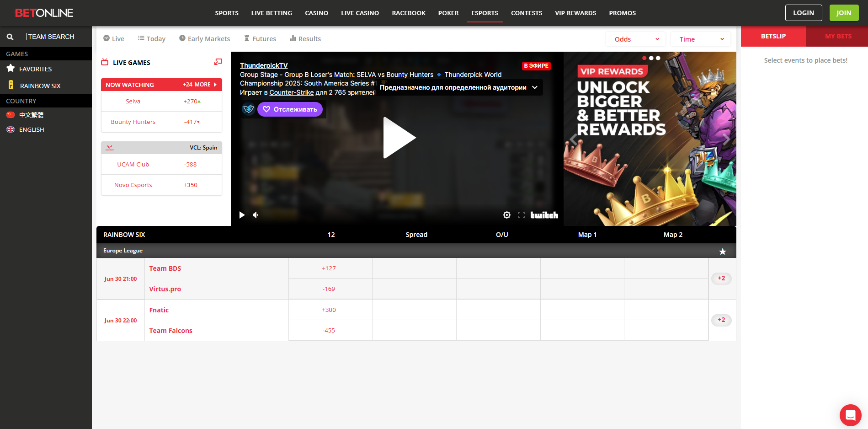Open the Time sorting dropdown

701,39
